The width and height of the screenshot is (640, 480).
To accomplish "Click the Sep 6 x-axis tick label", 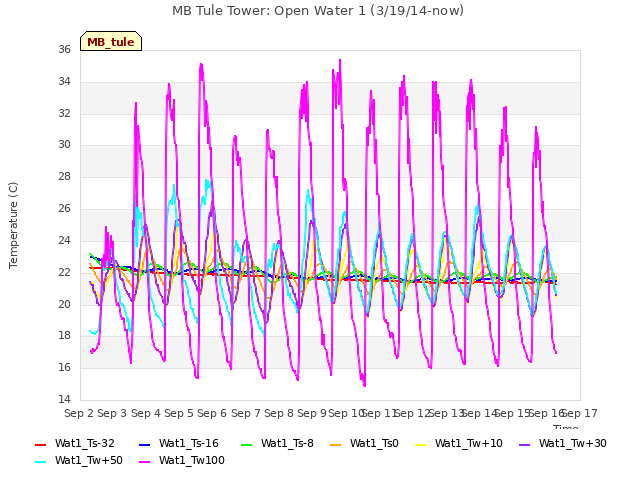I will click(x=212, y=413).
